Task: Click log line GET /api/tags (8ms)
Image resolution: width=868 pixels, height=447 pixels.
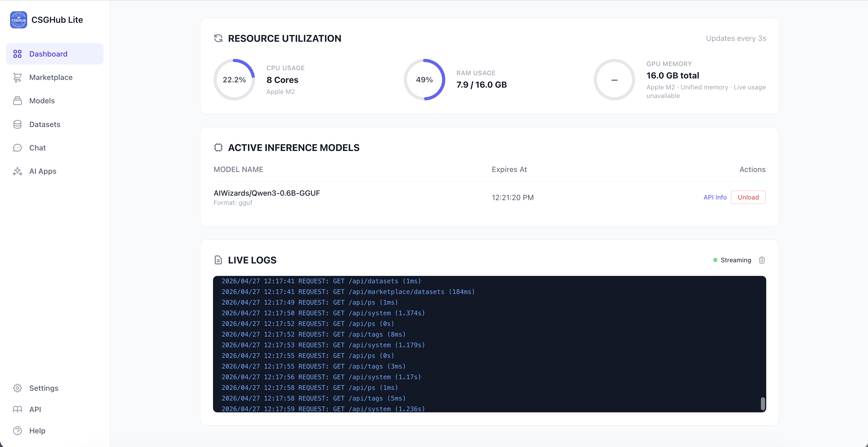Action: pos(313,335)
